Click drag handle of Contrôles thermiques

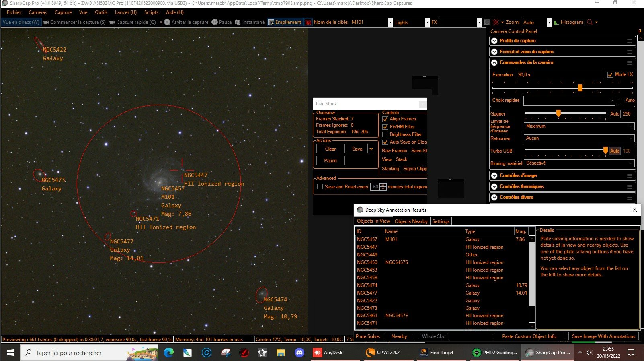coord(630,187)
